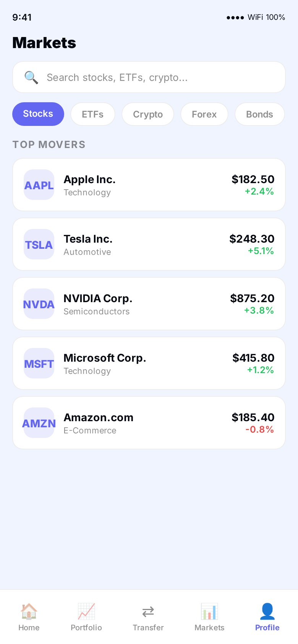Focus the search stocks input field

pos(160,77)
